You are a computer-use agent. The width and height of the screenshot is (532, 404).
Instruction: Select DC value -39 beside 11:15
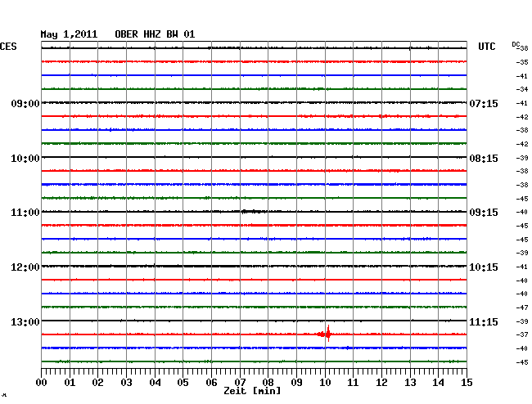click(522, 321)
